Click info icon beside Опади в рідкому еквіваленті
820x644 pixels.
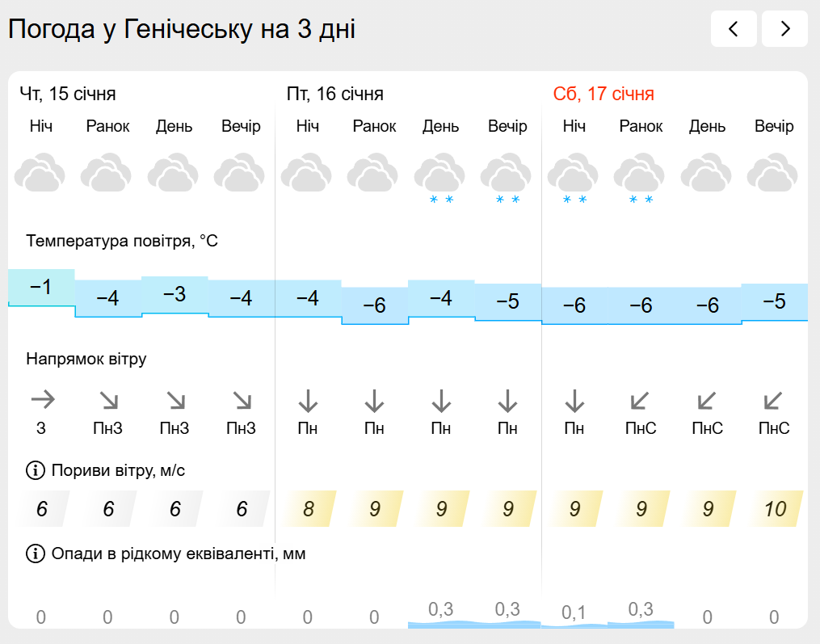36,554
